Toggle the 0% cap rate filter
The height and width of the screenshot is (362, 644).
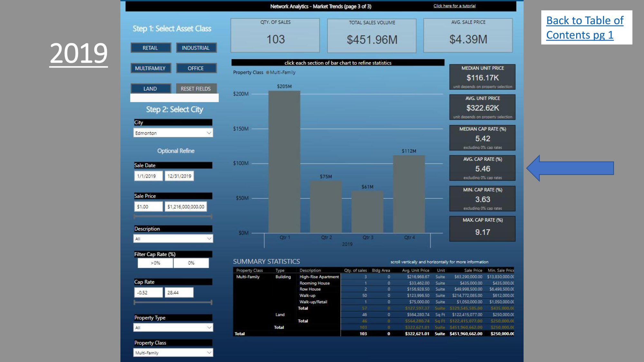click(x=191, y=263)
